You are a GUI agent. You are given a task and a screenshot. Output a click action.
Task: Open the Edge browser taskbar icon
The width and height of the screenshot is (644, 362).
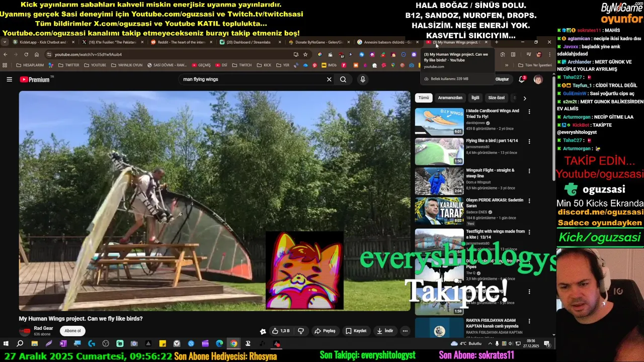(219, 343)
